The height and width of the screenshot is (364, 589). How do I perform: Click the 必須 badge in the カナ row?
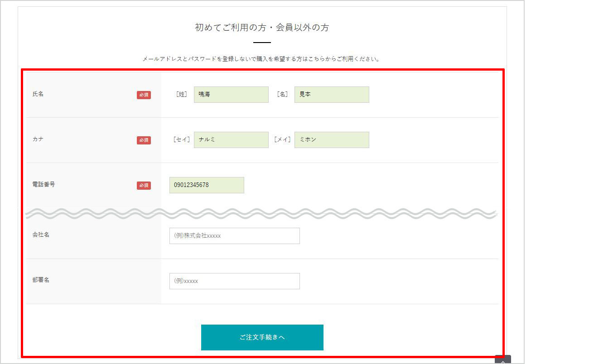coord(144,140)
